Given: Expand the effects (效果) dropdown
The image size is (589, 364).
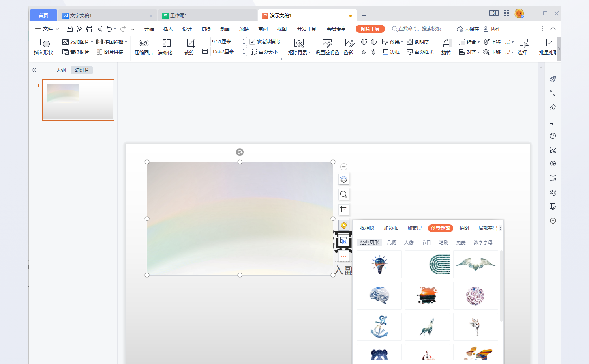Looking at the screenshot, I should 393,42.
